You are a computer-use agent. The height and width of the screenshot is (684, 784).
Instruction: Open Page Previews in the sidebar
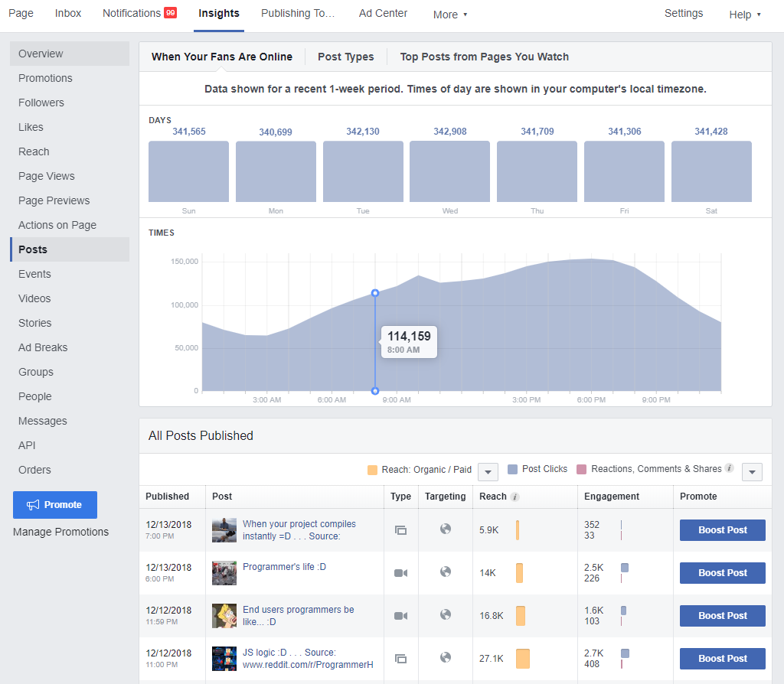coord(70,200)
